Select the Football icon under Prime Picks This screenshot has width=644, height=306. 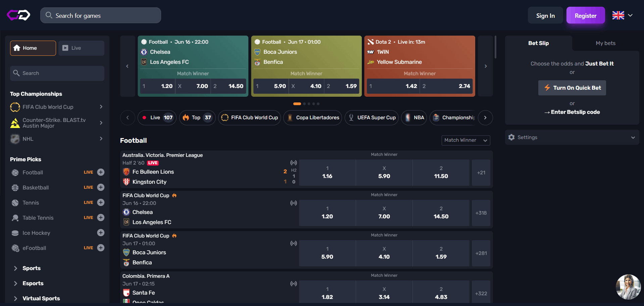pyautogui.click(x=15, y=172)
